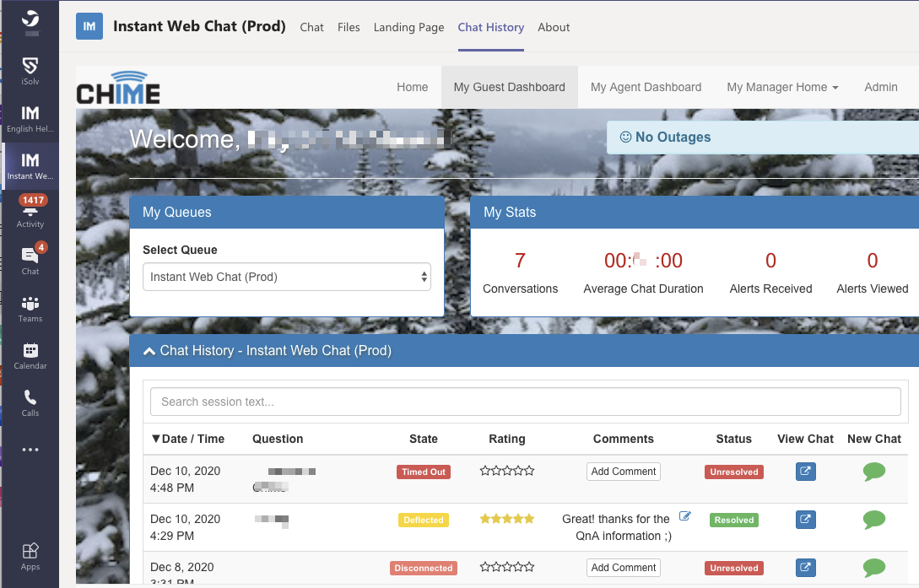Click the IM app icon beside title
Screen dimensions: 919x588
pos(89,26)
